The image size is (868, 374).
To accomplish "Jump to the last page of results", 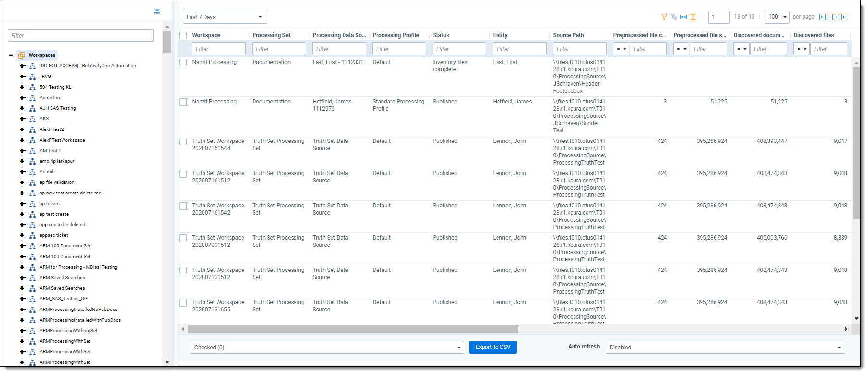I will [844, 17].
